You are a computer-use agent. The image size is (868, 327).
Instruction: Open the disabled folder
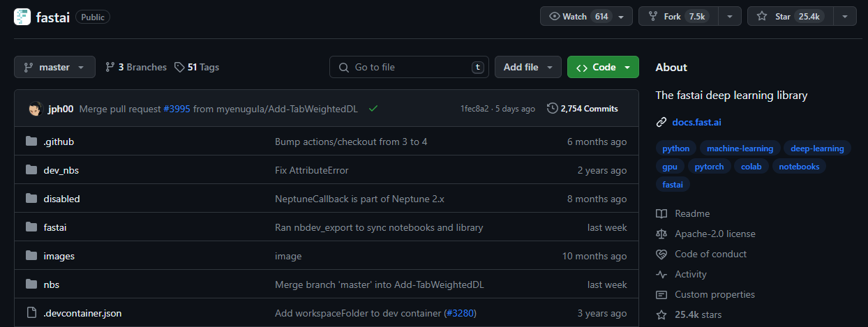coord(61,199)
